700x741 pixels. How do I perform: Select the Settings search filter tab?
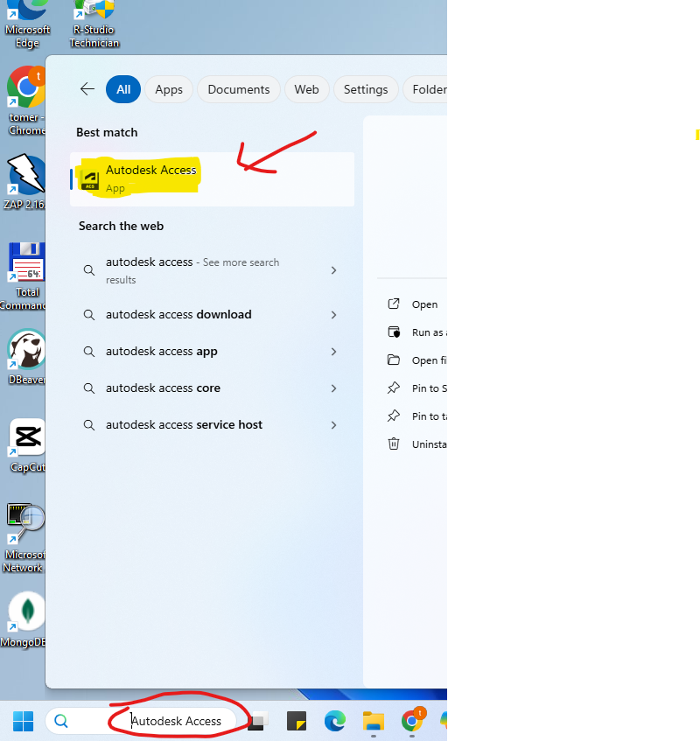click(365, 89)
